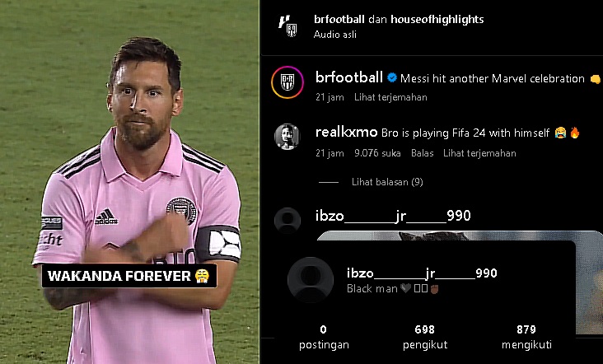The height and width of the screenshot is (364, 603).
Task: Click Lihat terjemahan under brfootball caption
Action: (390, 97)
